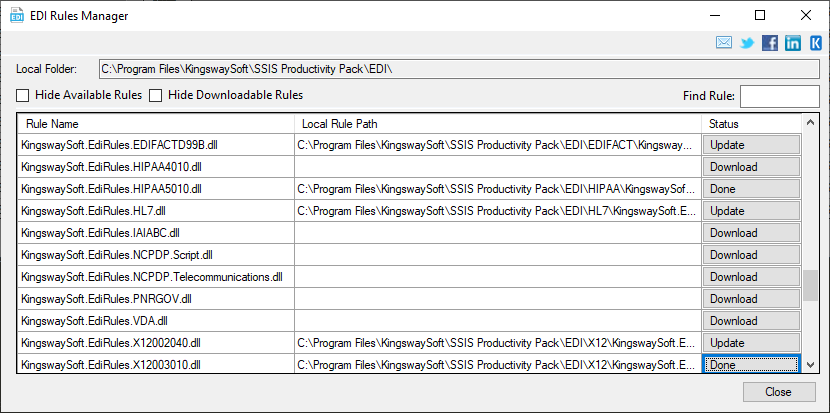
Task: Open the Twitter bird icon
Action: 747,43
